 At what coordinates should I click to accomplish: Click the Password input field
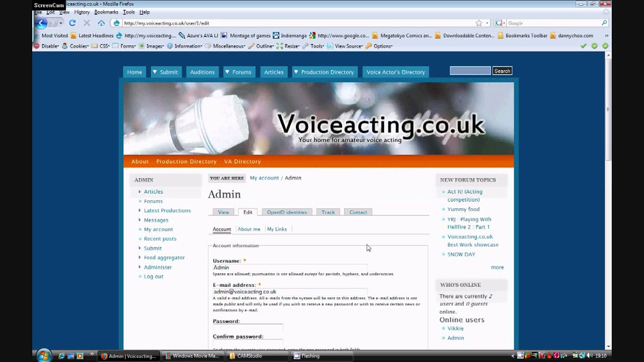[248, 327]
